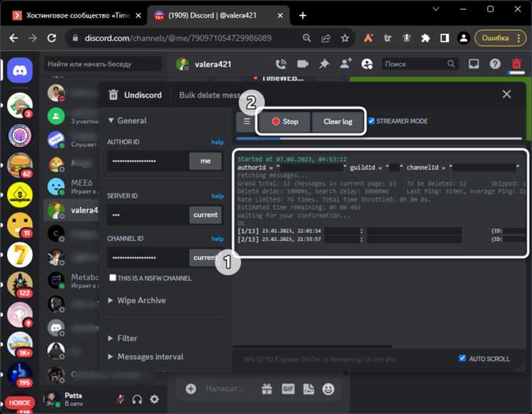Open the Chrome profile avatar
This screenshot has width=532, height=414.
463,38
